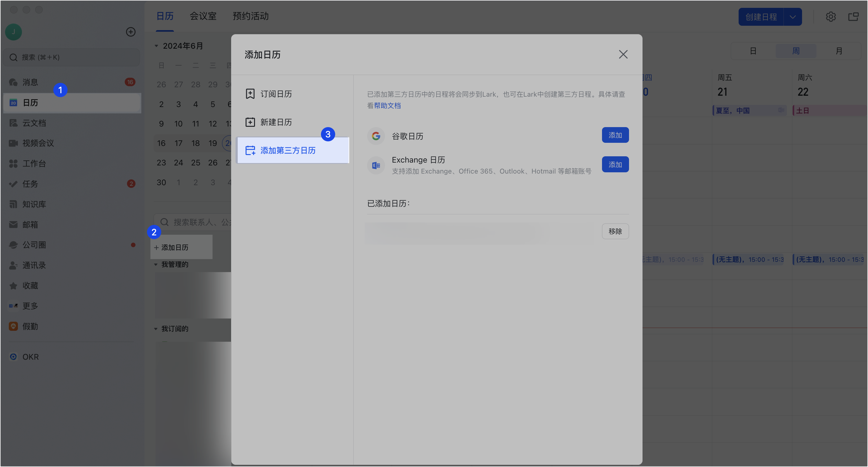868x467 pixels.
Task: Switch to Day (日) view
Action: (x=753, y=51)
